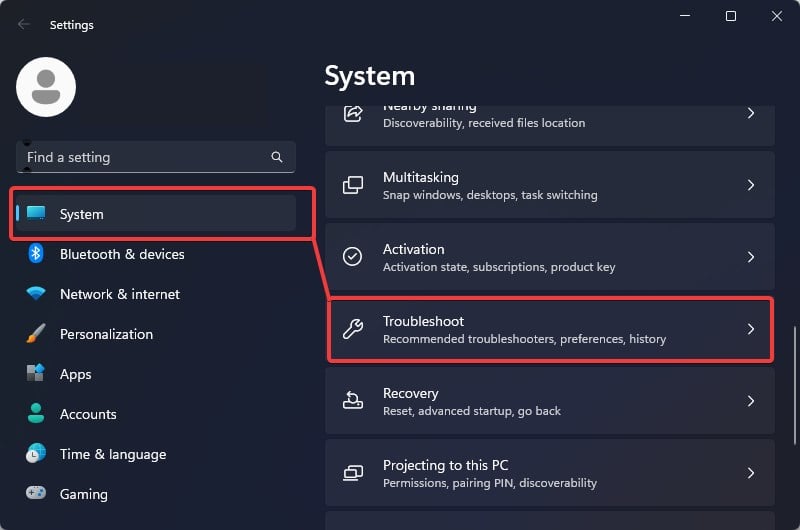Viewport: 800px width, 530px height.
Task: Open Activation using its right chevron
Action: point(751,257)
